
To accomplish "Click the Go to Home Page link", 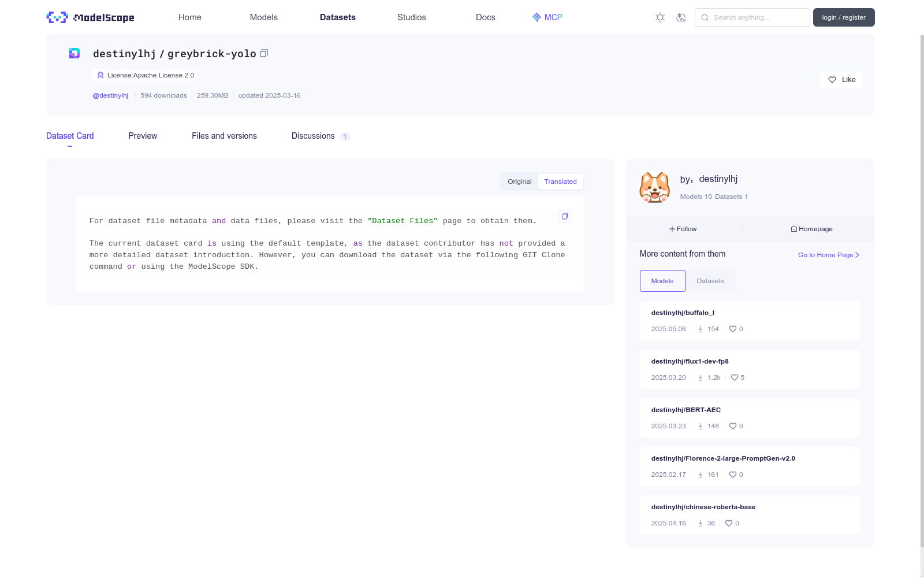I will click(x=829, y=255).
